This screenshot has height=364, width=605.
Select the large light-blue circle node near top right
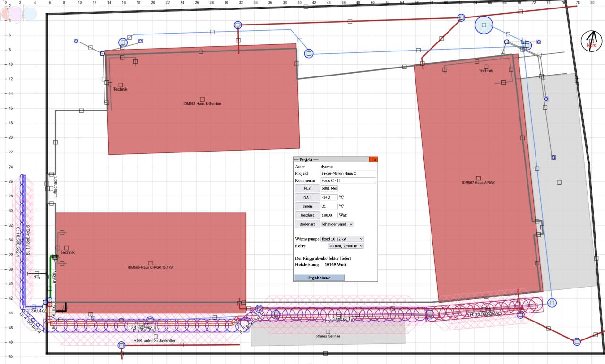[x=484, y=25]
